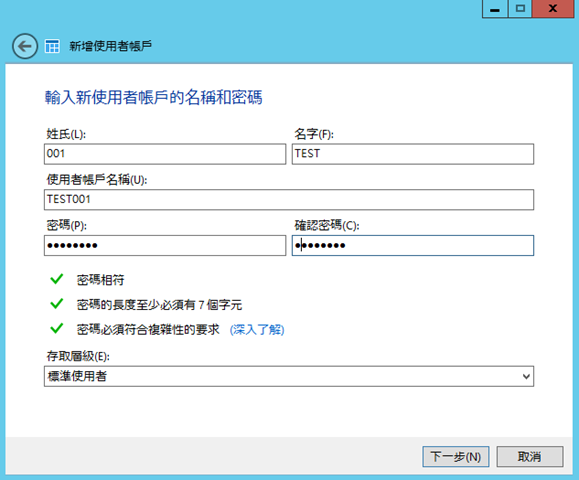Click the checkmark beside 密碼必須符合複雜性的要求
The image size is (579, 480).
pos(56,328)
